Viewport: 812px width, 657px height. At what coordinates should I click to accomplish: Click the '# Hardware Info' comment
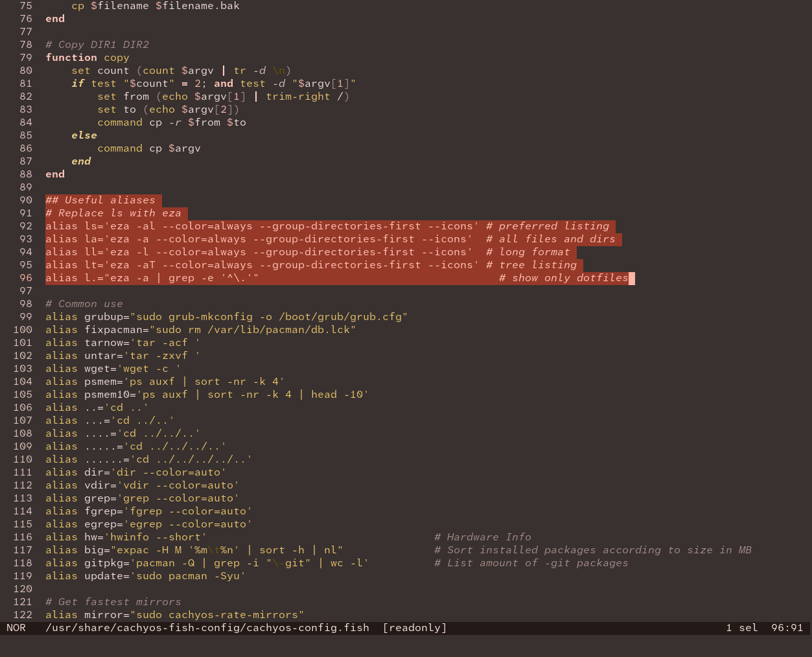pos(483,537)
